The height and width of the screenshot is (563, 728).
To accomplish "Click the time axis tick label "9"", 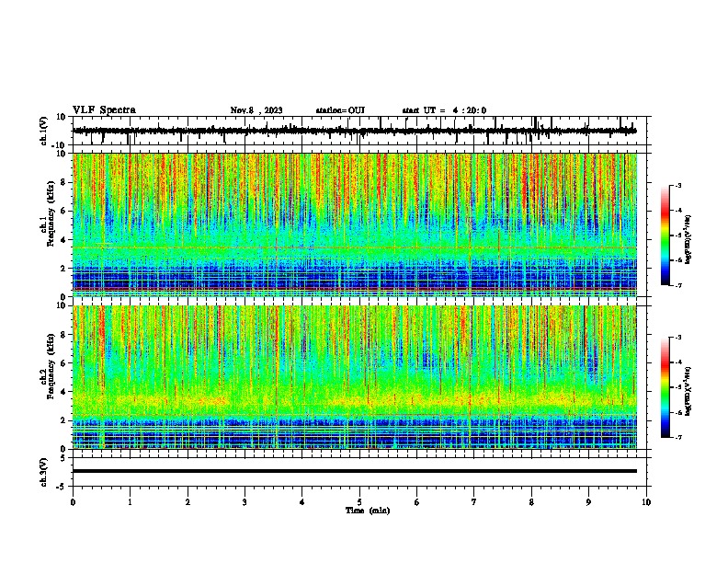I will (588, 502).
